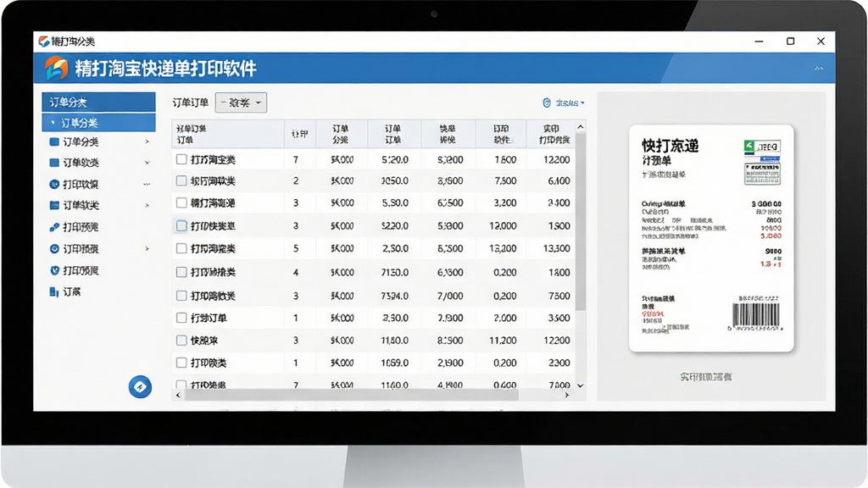
Task: Click the caption text beneath the label preview
Action: (706, 377)
